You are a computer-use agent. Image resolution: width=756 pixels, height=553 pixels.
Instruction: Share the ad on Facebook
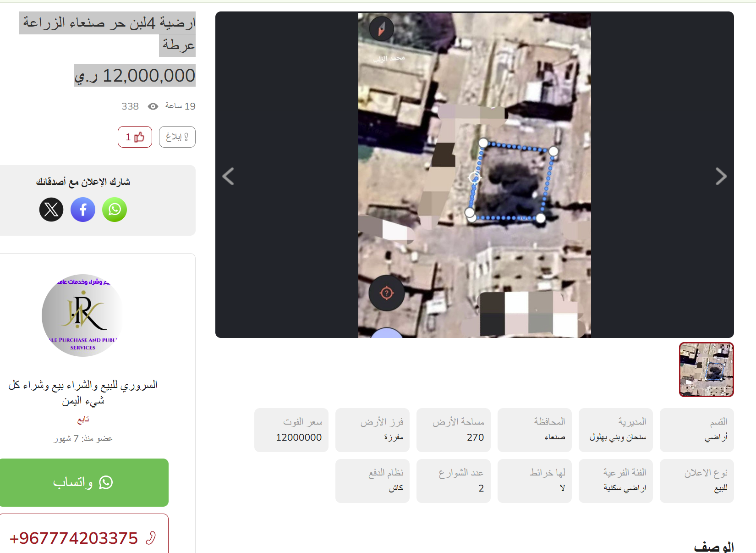click(83, 210)
